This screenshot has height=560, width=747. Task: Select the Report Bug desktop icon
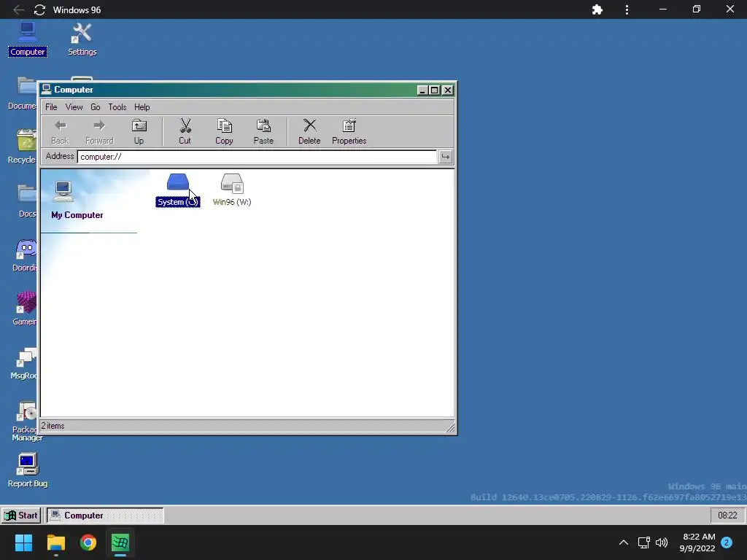27,471
